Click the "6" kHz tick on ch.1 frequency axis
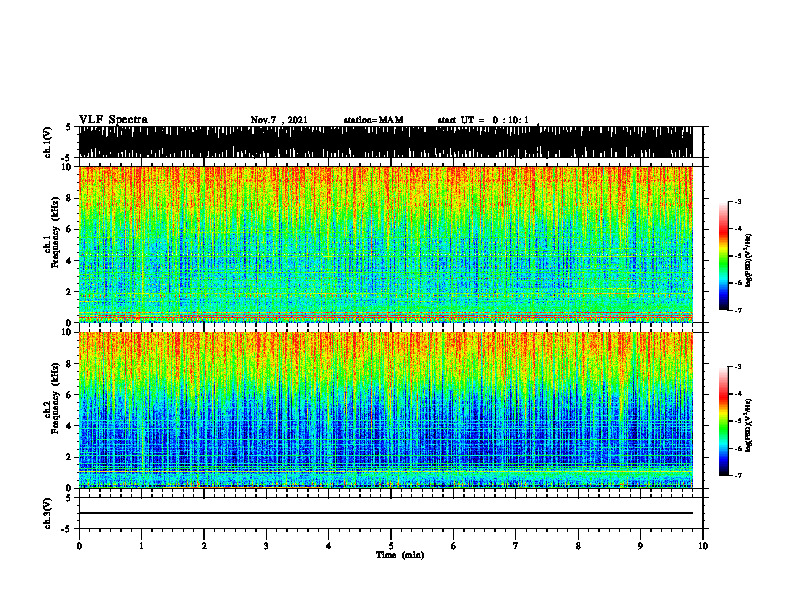 click(x=70, y=230)
